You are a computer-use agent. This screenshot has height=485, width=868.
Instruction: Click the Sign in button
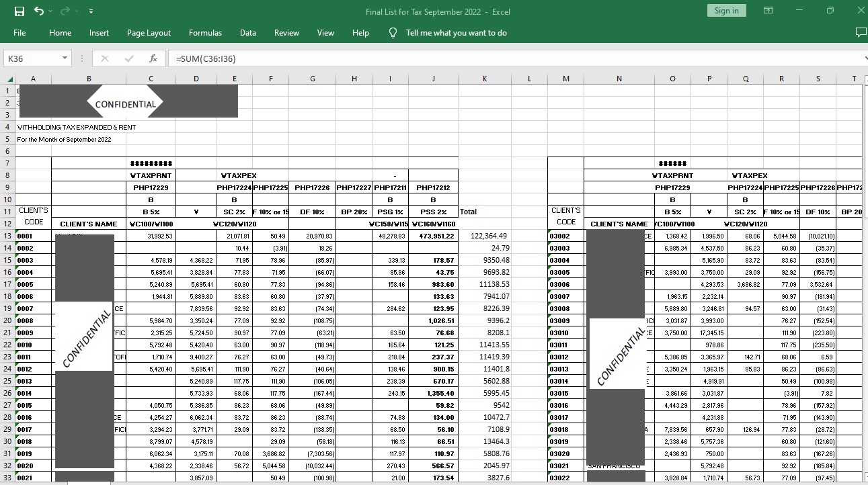726,11
